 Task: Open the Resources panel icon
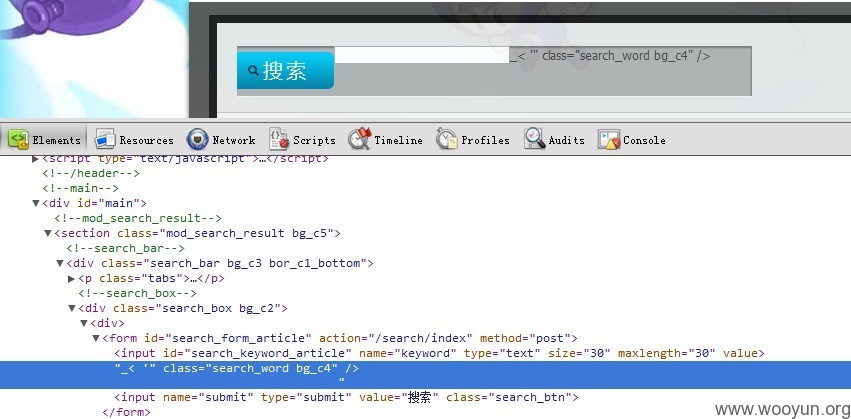click(105, 140)
